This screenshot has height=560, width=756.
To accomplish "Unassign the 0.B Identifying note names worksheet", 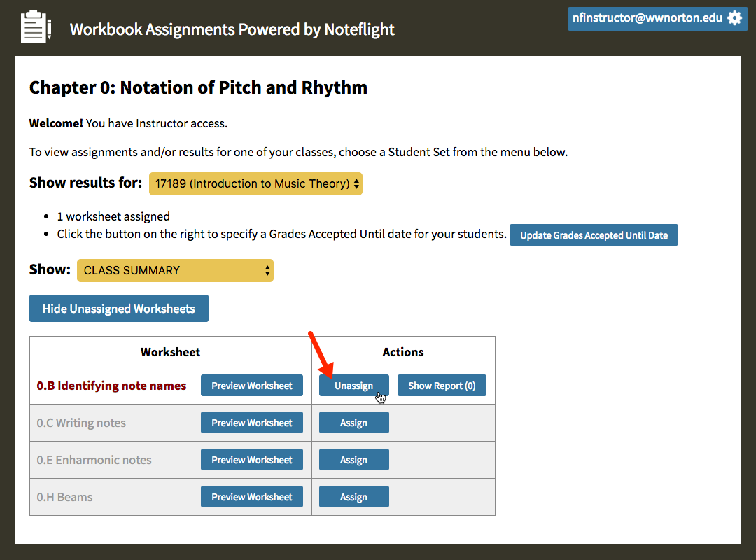I will [353, 386].
